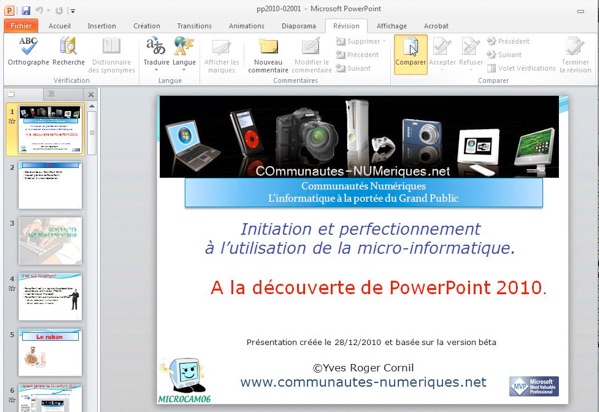The width and height of the screenshot is (599, 412).
Task: Open the Fichier tab
Action: [x=21, y=26]
